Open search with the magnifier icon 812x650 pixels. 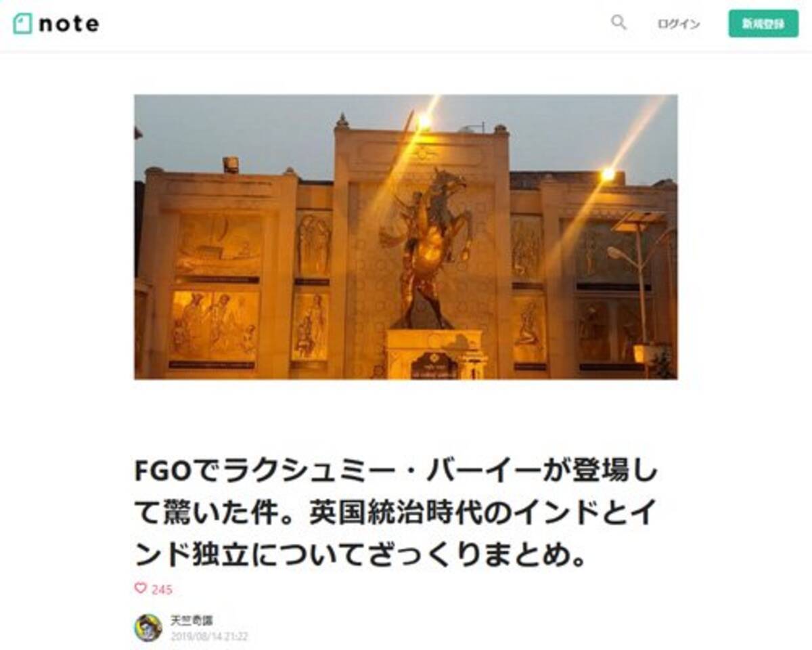(618, 23)
